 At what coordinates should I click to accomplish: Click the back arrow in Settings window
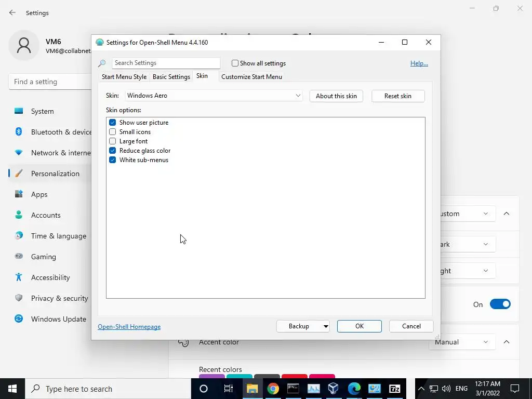tap(12, 12)
